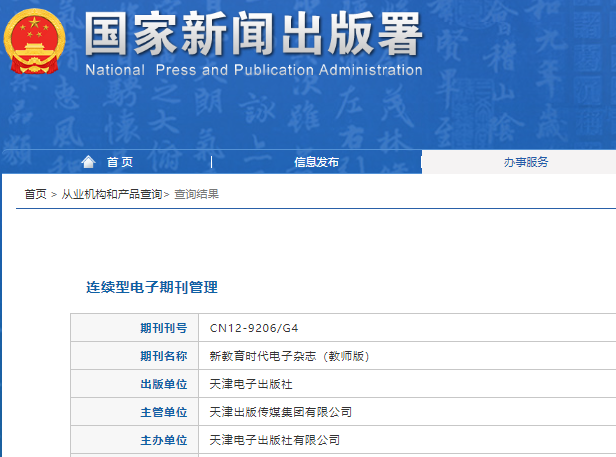The width and height of the screenshot is (616, 457).
Task: Select the value CN12-9206/G4
Action: tap(254, 328)
